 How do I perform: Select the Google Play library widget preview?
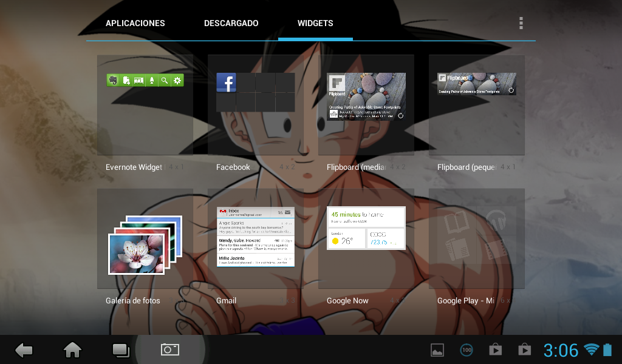(476, 235)
